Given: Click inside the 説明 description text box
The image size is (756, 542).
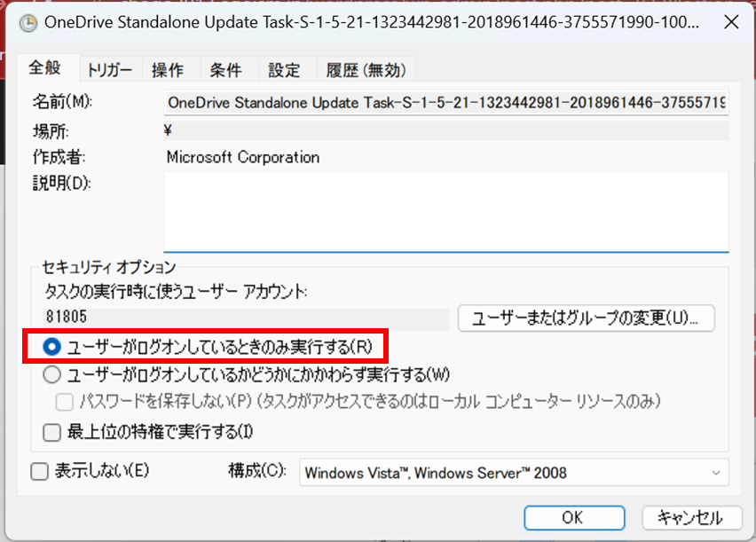Looking at the screenshot, I should [445, 211].
